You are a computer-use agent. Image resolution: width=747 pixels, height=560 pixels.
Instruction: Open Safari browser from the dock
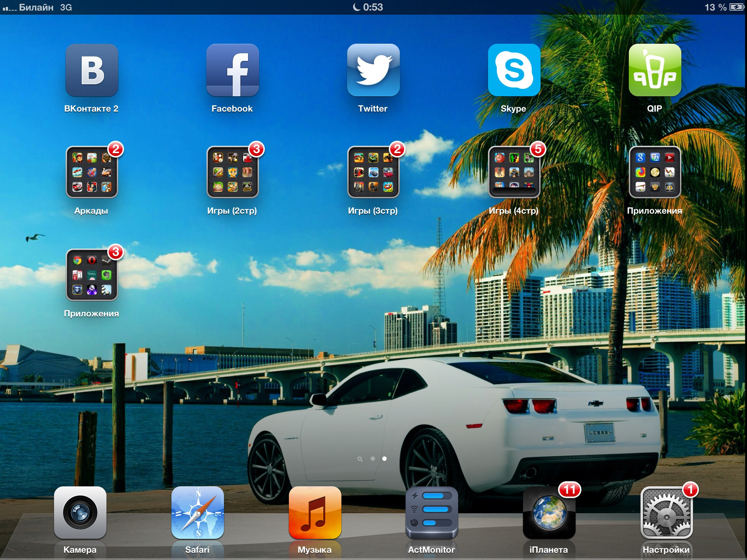pos(197,513)
